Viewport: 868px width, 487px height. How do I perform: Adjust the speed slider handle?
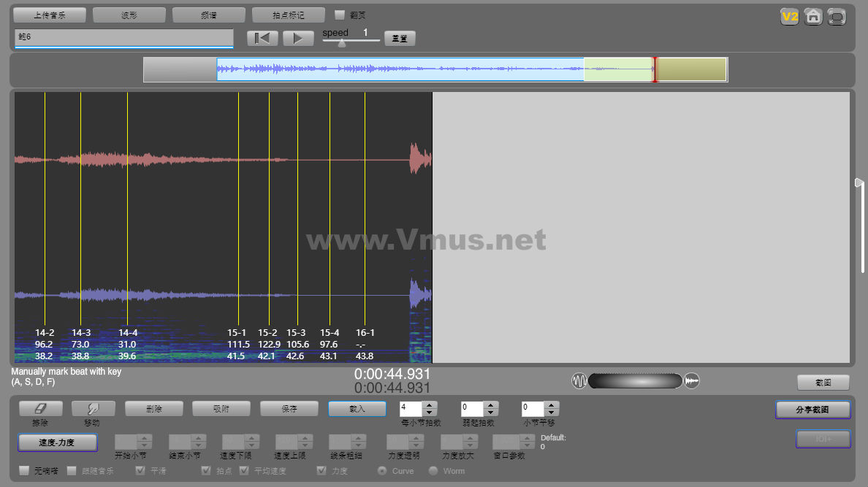(x=342, y=42)
